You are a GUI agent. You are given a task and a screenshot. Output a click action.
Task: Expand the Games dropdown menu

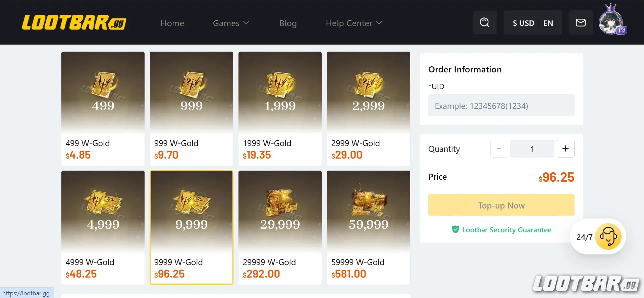click(x=231, y=23)
